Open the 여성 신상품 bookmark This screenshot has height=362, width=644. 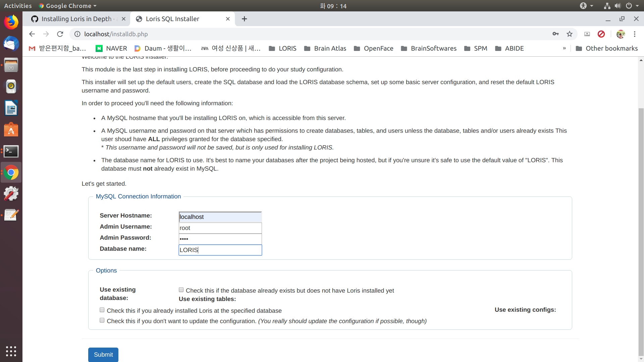(x=231, y=48)
